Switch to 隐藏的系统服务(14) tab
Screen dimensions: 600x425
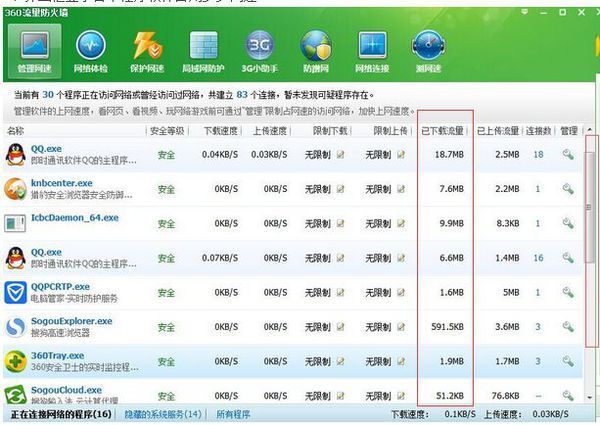[163, 414]
